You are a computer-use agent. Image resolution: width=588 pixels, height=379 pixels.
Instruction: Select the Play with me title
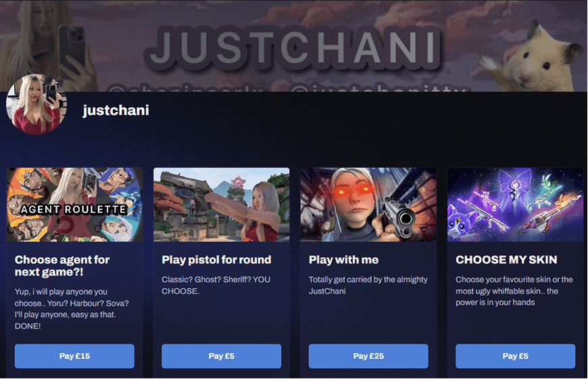coord(343,259)
